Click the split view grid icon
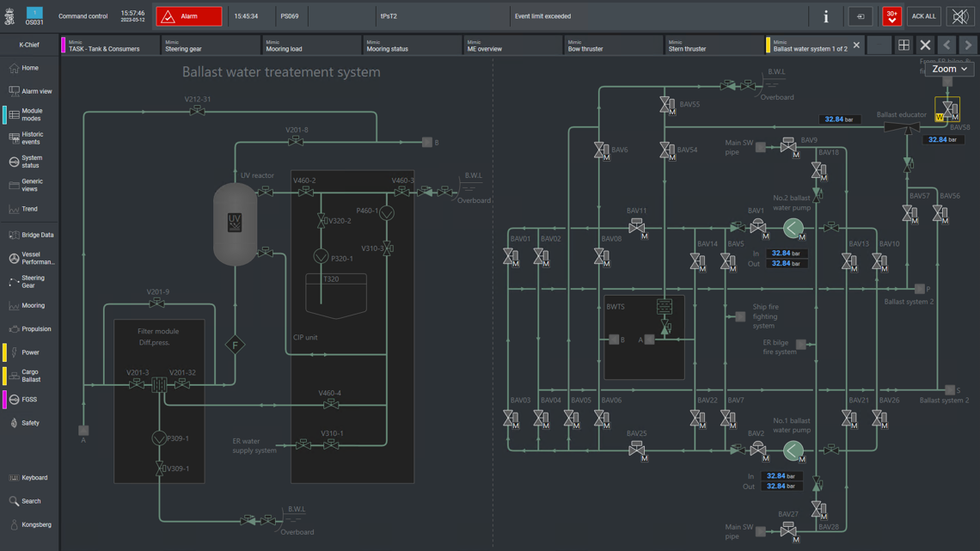Screen dimensions: 980x551 pos(903,46)
